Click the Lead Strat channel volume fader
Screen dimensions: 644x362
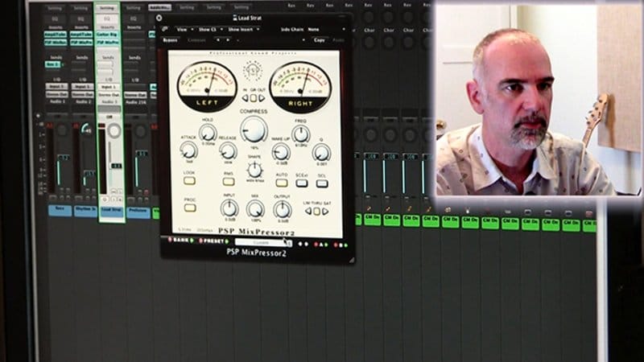116,166
